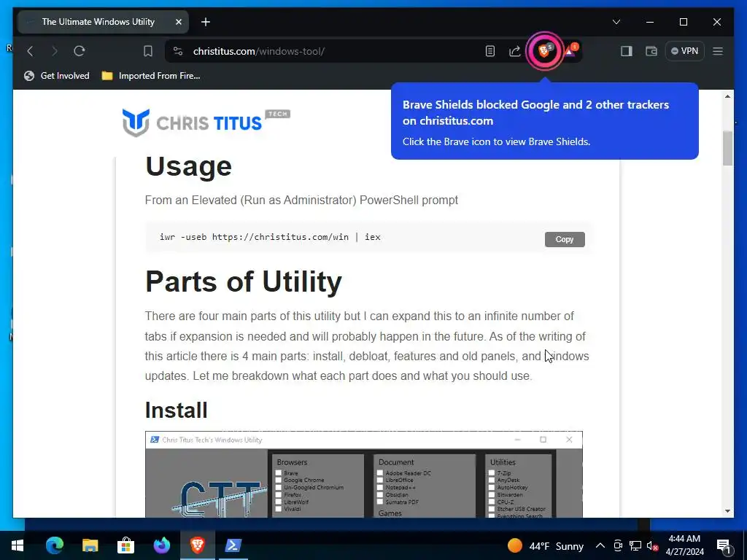Open the Brave hamburger main menu

tap(718, 51)
